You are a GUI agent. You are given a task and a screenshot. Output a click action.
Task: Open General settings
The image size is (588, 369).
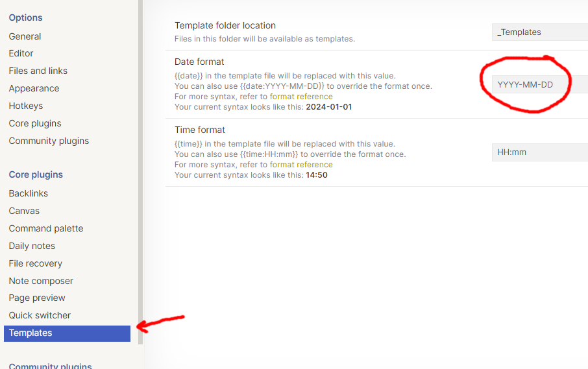pos(25,36)
